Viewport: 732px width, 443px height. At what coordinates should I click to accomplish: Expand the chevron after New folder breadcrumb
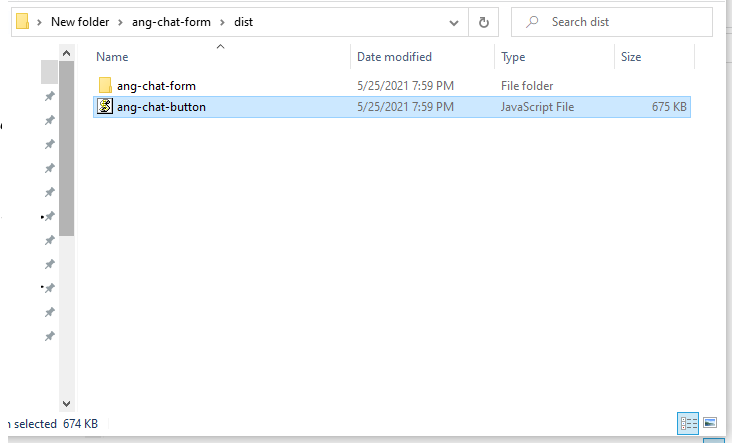(x=122, y=22)
